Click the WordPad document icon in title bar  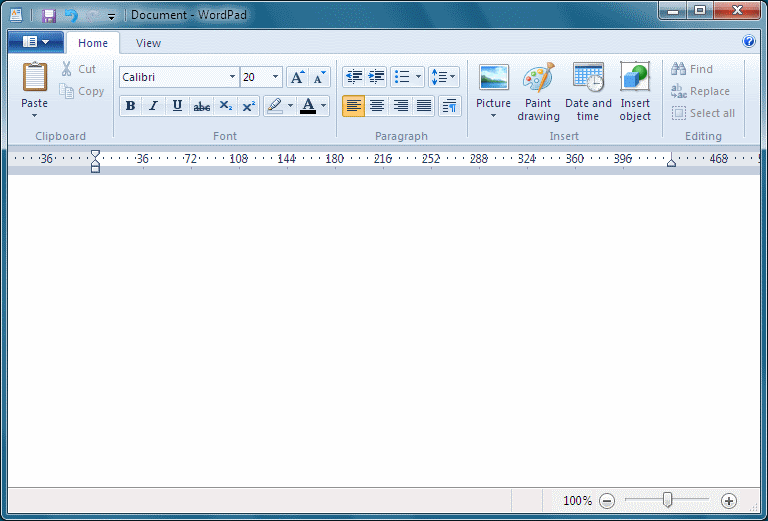pos(16,15)
